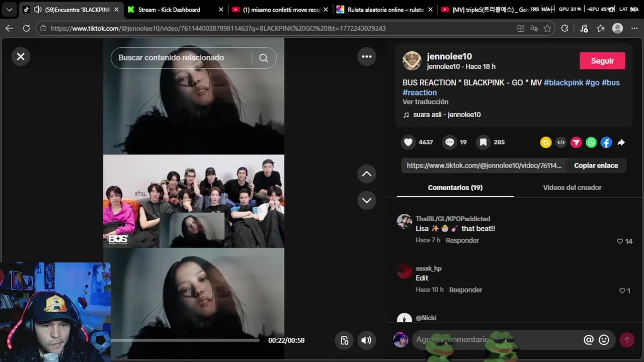Switch to 'misamo confetti move' YouTube tab
Viewport: 644px width, 362px height.
[x=280, y=10]
